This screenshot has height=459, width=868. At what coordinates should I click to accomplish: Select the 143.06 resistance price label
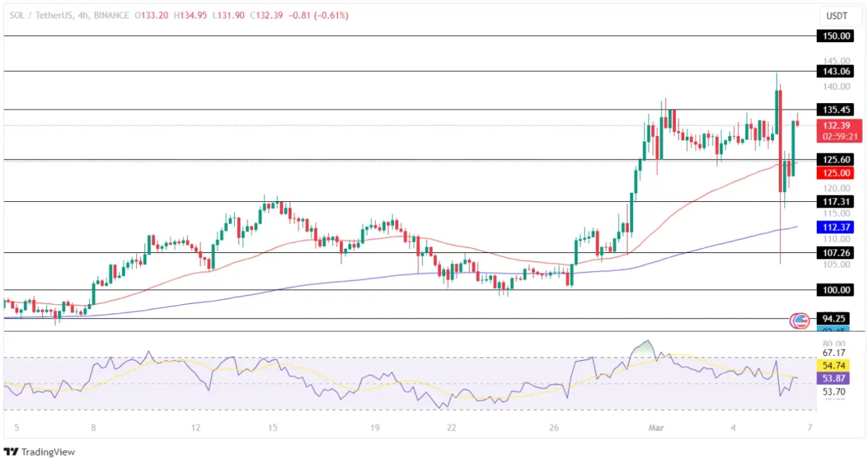point(834,71)
